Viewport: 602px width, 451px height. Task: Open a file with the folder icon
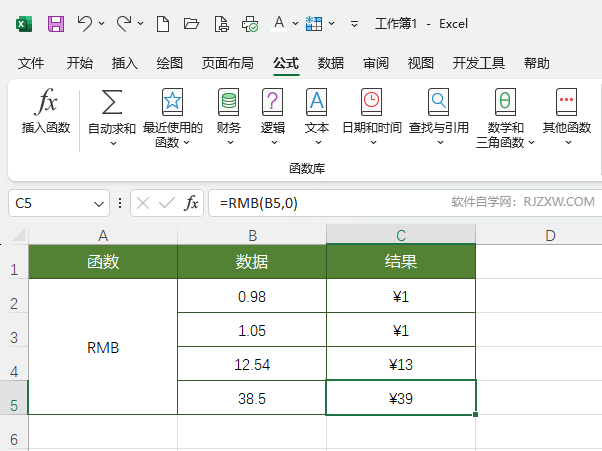click(x=191, y=24)
